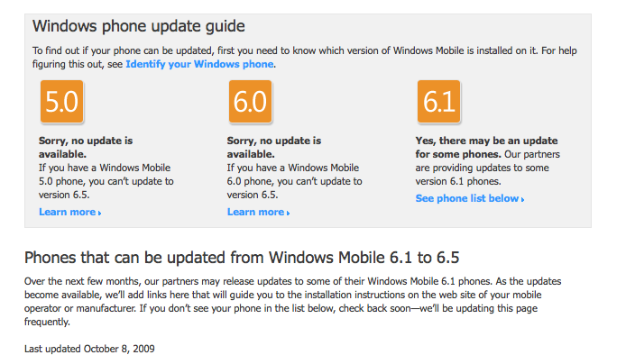Click the orange 5.0 version badge
Image resolution: width=626 pixels, height=364 pixels.
[x=62, y=101]
